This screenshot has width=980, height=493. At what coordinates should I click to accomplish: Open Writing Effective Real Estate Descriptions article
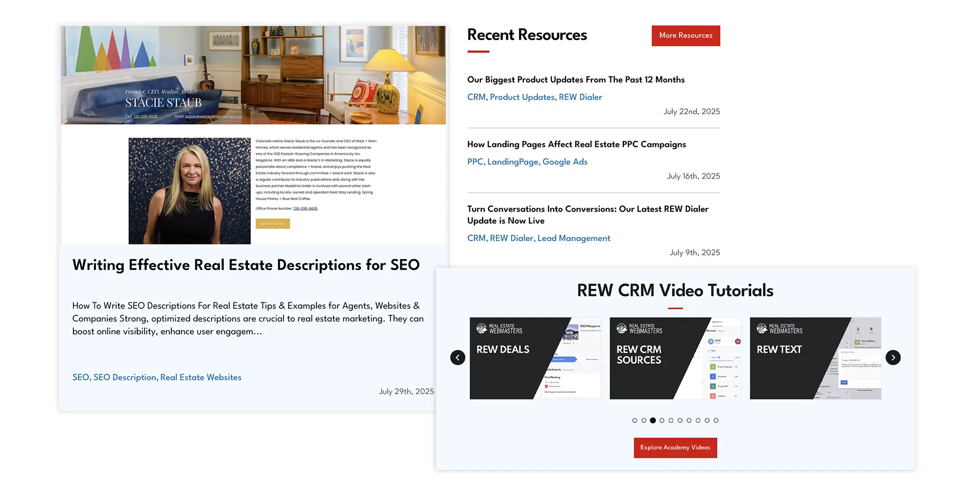point(246,265)
